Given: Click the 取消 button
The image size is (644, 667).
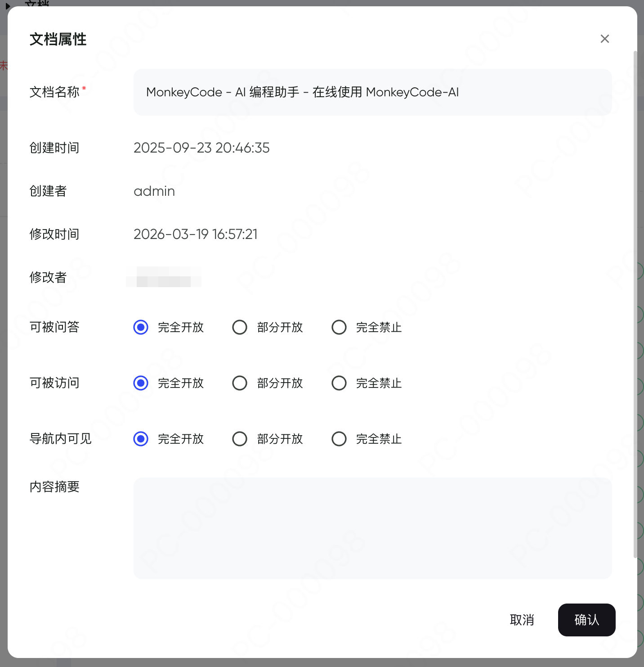Looking at the screenshot, I should pyautogui.click(x=522, y=620).
